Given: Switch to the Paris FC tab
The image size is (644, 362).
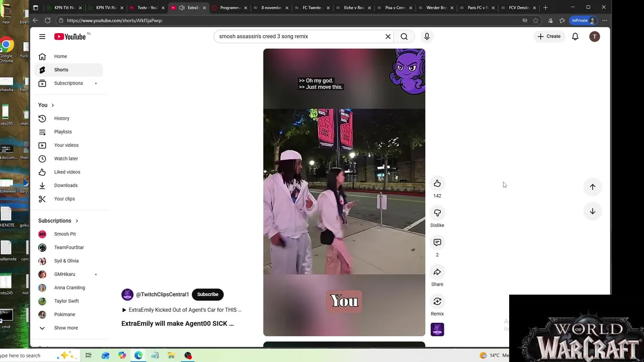Looking at the screenshot, I should point(477,8).
